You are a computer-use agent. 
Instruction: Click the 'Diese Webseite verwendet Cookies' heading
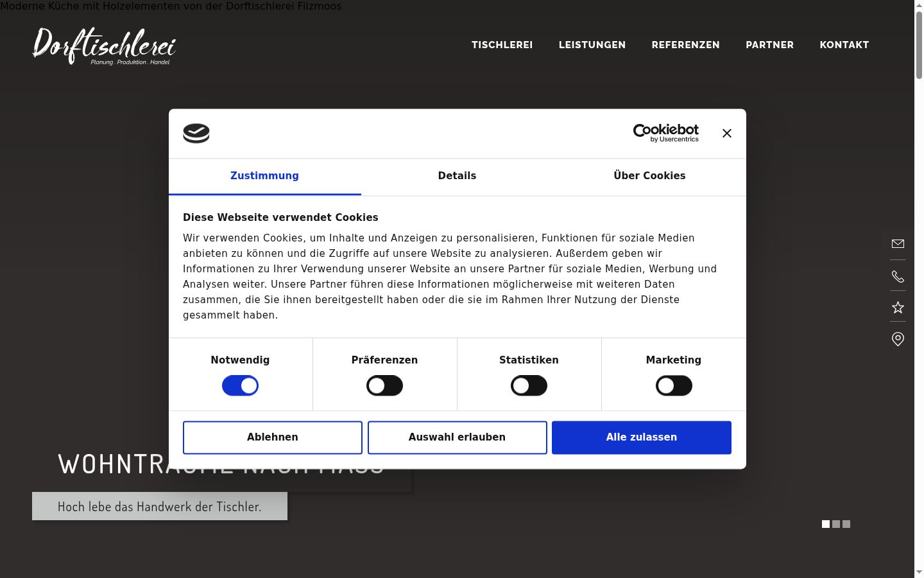[x=280, y=218]
